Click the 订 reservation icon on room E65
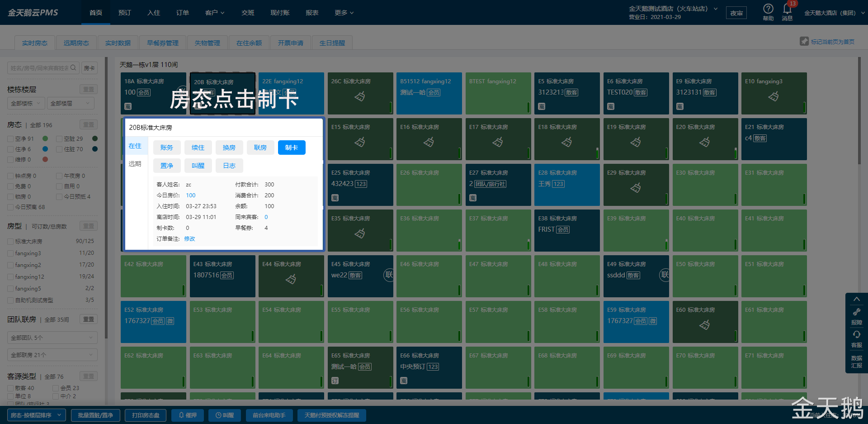868x424 pixels. [x=335, y=381]
